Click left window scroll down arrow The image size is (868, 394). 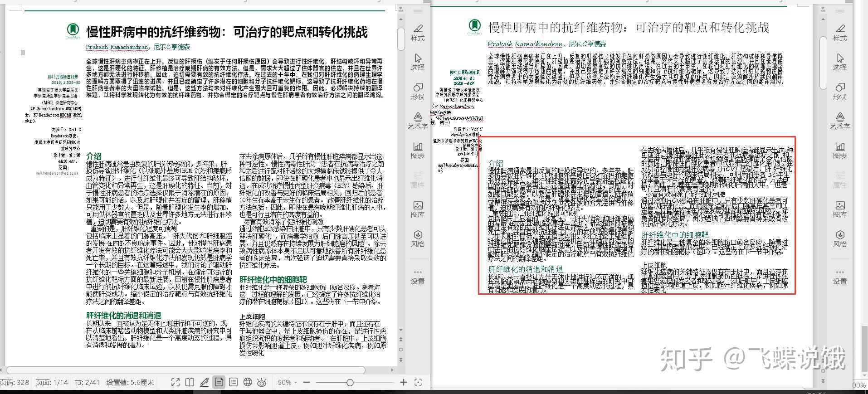pos(401,330)
